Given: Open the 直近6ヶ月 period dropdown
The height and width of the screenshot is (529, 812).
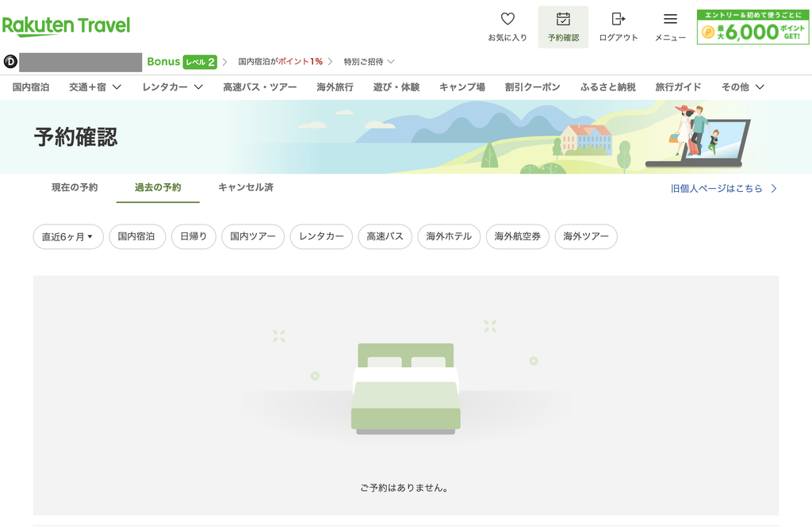Looking at the screenshot, I should 68,237.
